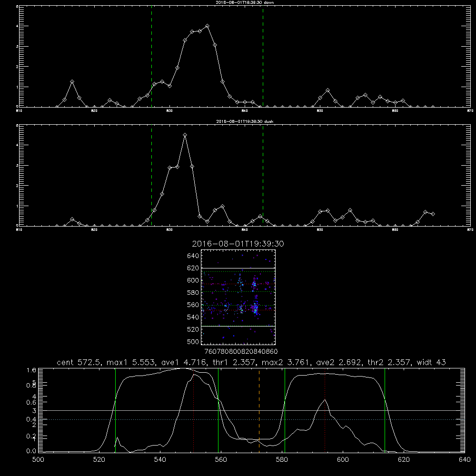Click the lower white horizontal line in scatter image
Viewport: 476px width, 476px height.
pyautogui.click(x=238, y=327)
